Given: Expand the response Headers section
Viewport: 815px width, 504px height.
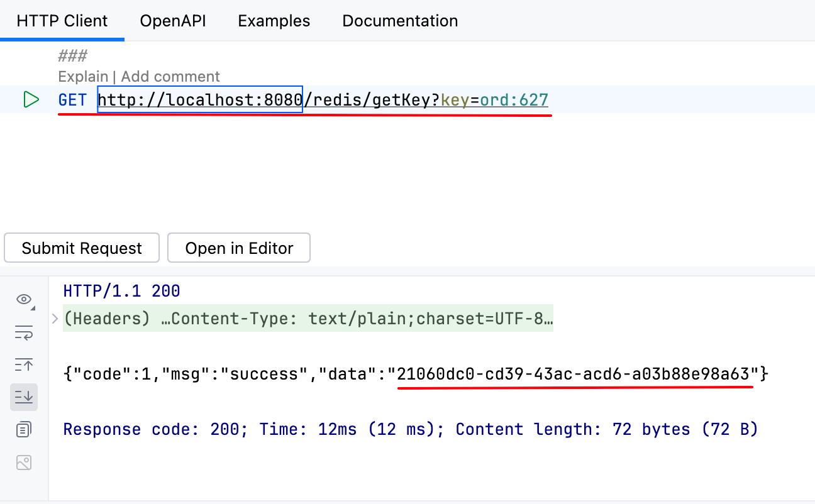Looking at the screenshot, I should (55, 319).
